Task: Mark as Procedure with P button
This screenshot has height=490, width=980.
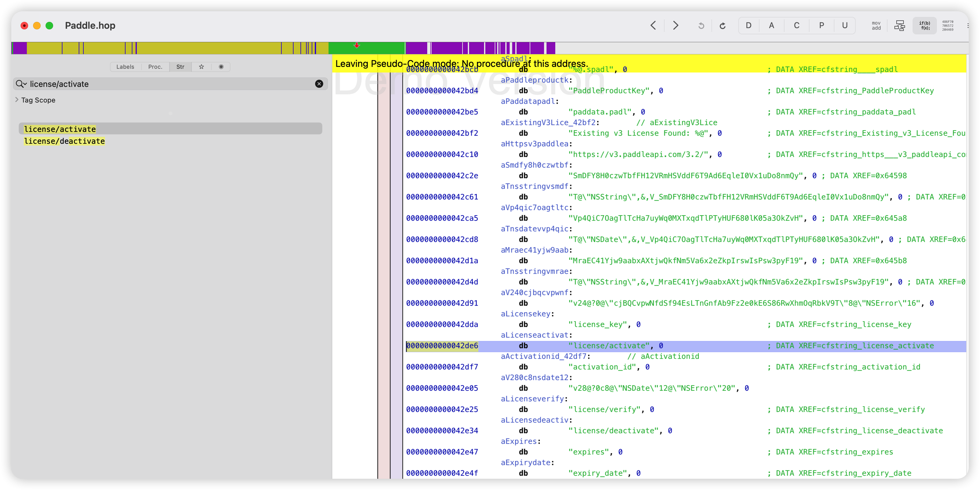Action: 821,26
